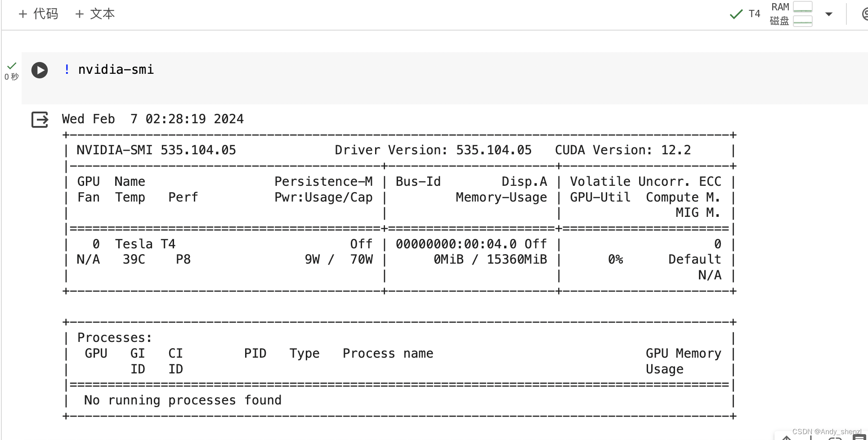The height and width of the screenshot is (440, 868).
Task: Click the 'GPU-Util' column header
Action: click(600, 197)
